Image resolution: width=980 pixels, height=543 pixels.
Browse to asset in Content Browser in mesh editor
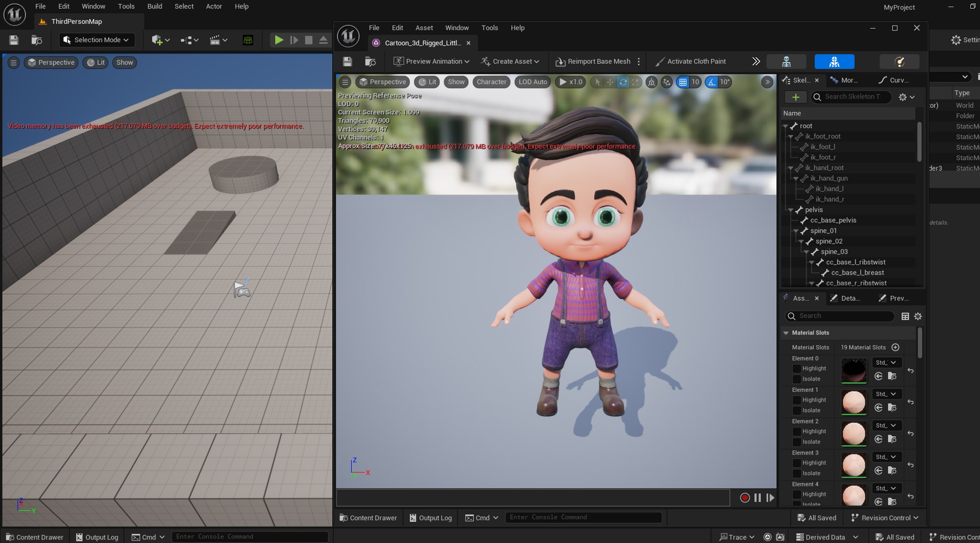[371, 61]
